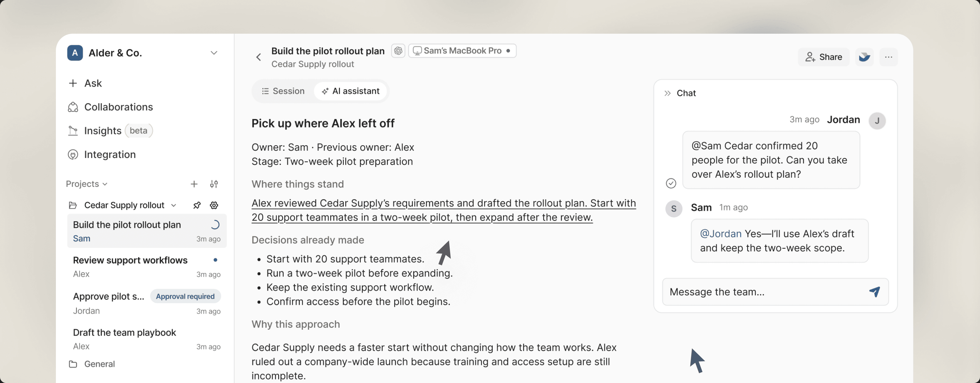Open the Sam's MacBook Pro device chip
Viewport: 980px width, 383px height.
point(462,51)
